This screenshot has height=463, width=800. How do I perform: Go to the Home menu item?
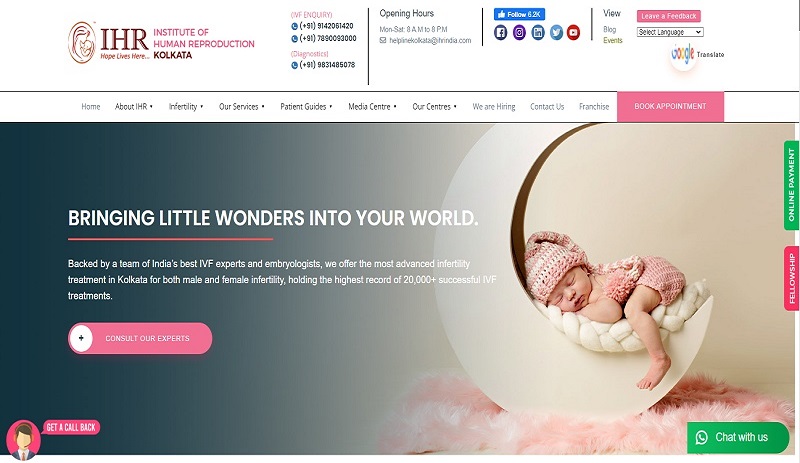[x=91, y=107]
